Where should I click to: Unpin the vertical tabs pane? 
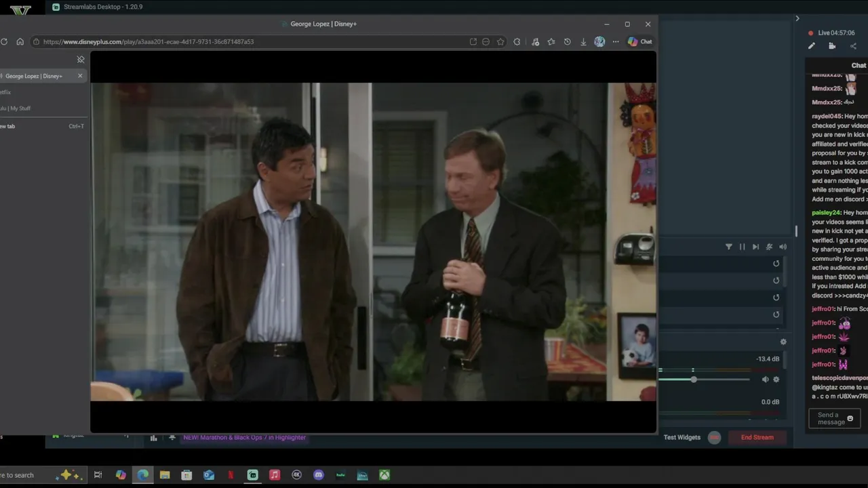[x=81, y=60]
